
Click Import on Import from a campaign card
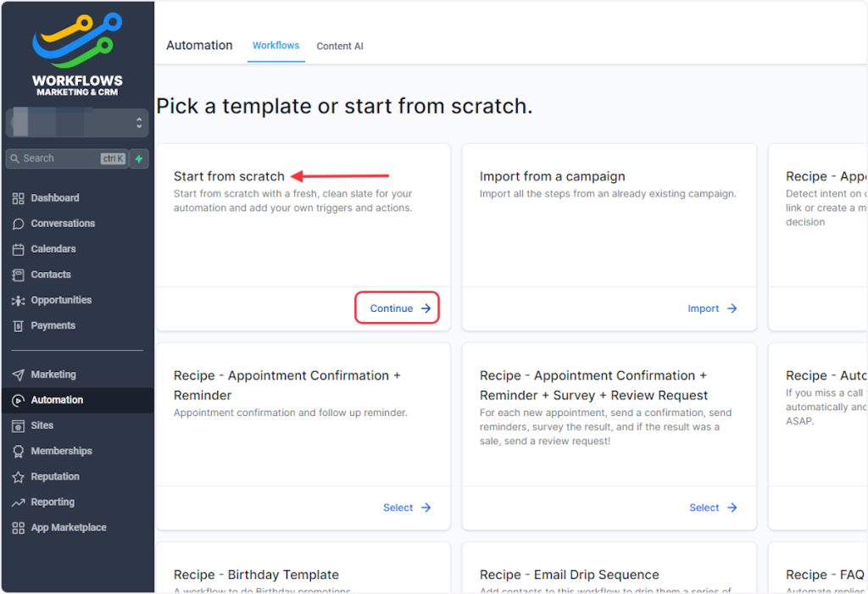coord(712,308)
